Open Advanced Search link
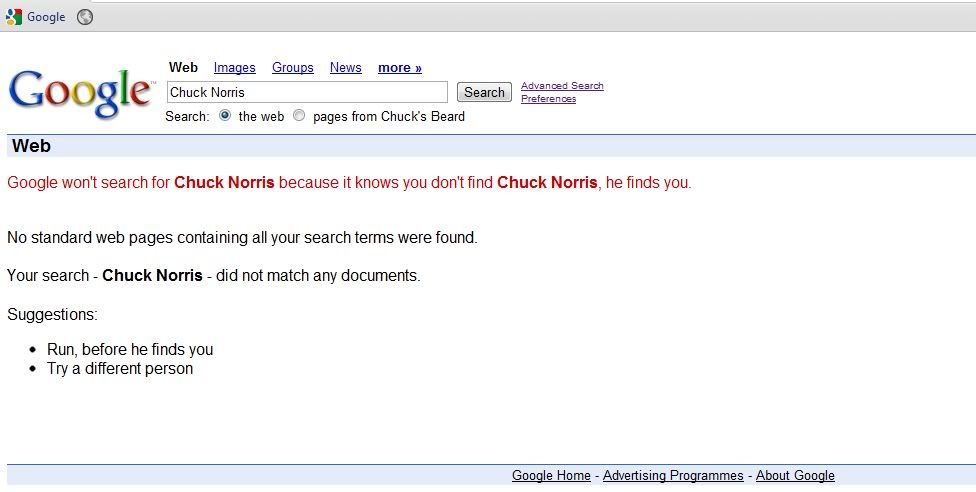This screenshot has height=492, width=976. (x=562, y=86)
